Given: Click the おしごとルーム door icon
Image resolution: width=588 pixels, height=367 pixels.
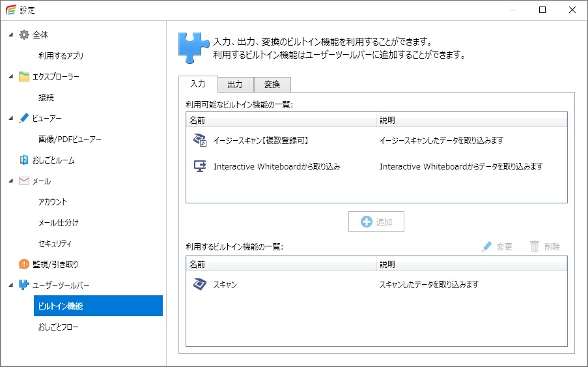Looking at the screenshot, I should pyautogui.click(x=24, y=160).
